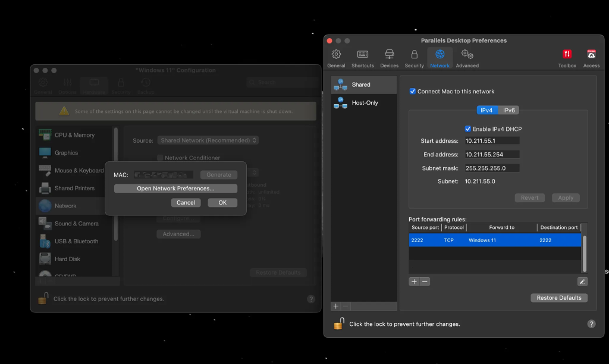Click the search field in Configuration window
The width and height of the screenshot is (609, 364).
282,82
